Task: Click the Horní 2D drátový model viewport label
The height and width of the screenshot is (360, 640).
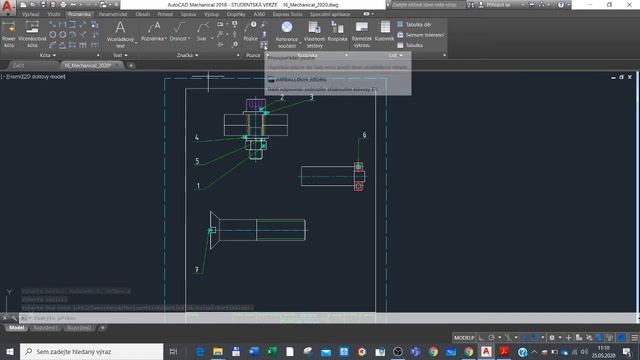Action: click(x=33, y=76)
